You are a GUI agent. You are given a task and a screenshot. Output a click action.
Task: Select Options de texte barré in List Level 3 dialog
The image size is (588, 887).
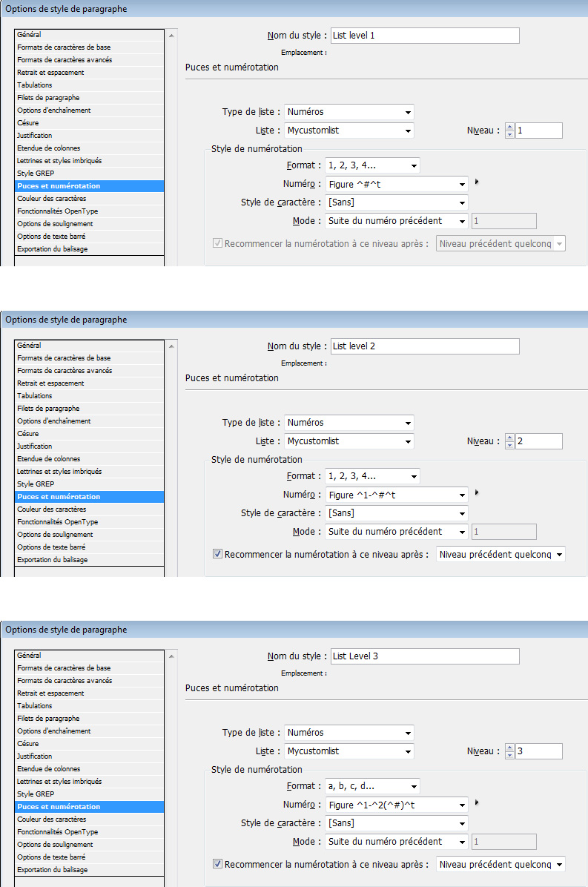tap(89, 857)
